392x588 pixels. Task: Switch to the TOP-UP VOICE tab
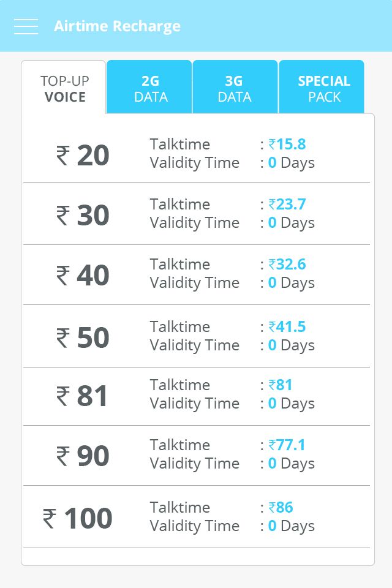tap(64, 87)
